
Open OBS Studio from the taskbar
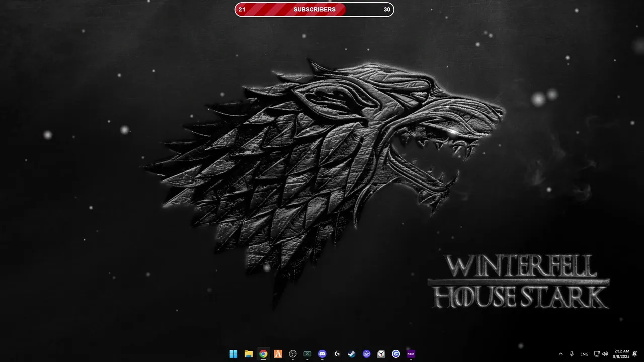293,354
